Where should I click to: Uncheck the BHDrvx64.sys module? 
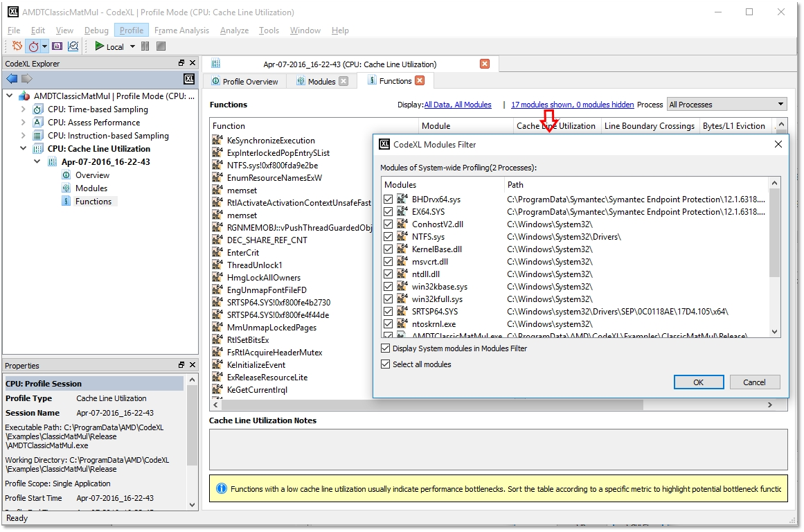tap(388, 199)
